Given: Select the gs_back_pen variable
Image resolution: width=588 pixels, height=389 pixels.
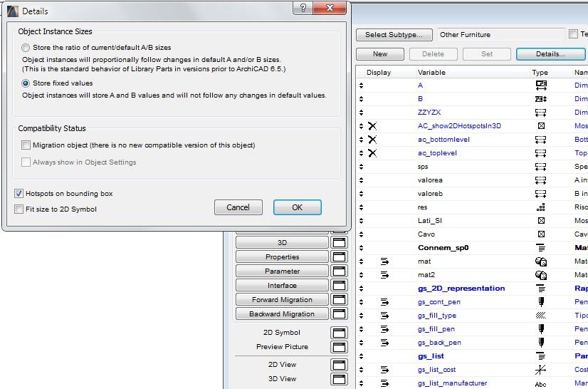Looking at the screenshot, I should 439,343.
